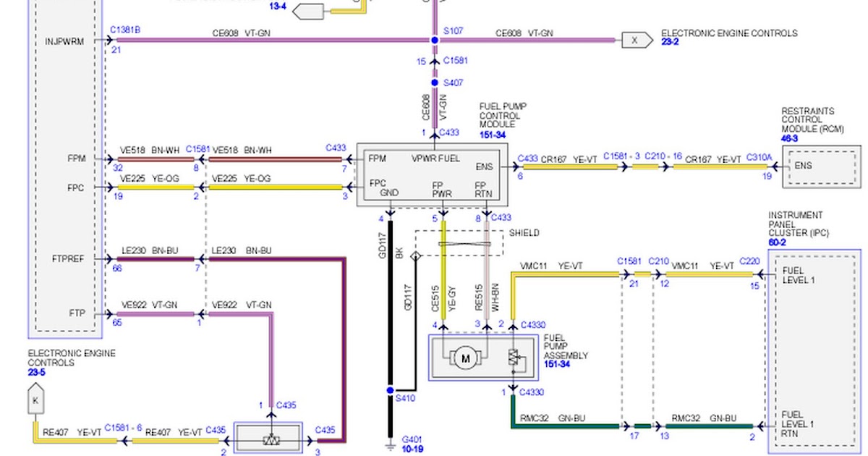Click the RMC32 GN-BU label below C4330
The height and width of the screenshot is (456, 868).
[x=552, y=418]
